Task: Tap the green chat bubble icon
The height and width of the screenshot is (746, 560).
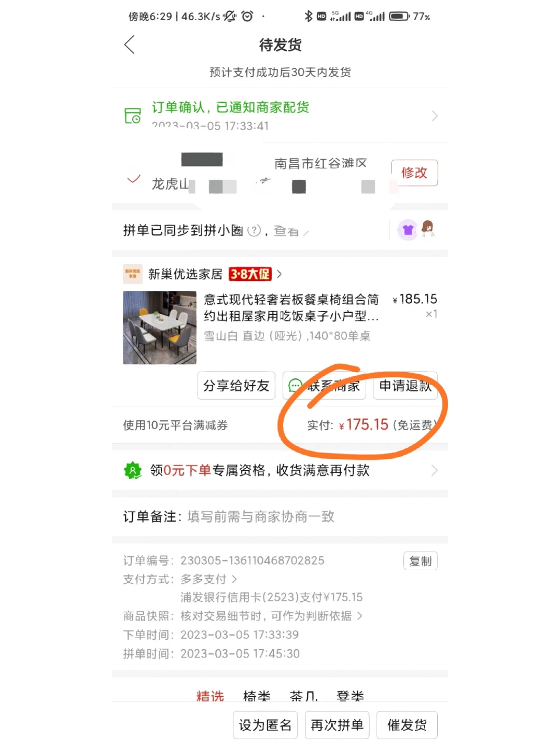Action: coord(295,386)
